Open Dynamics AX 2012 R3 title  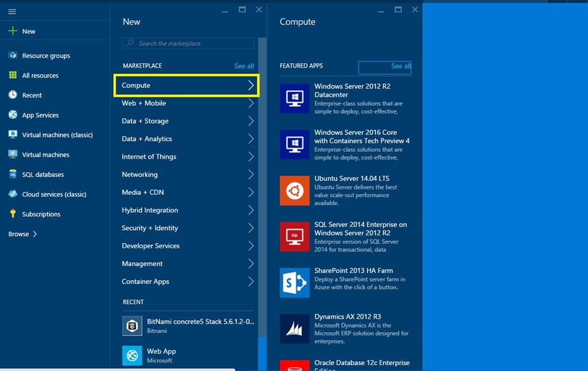coord(347,317)
